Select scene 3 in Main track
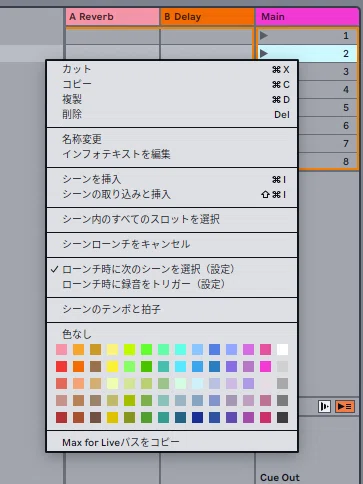This screenshot has width=363, height=484. (x=327, y=71)
